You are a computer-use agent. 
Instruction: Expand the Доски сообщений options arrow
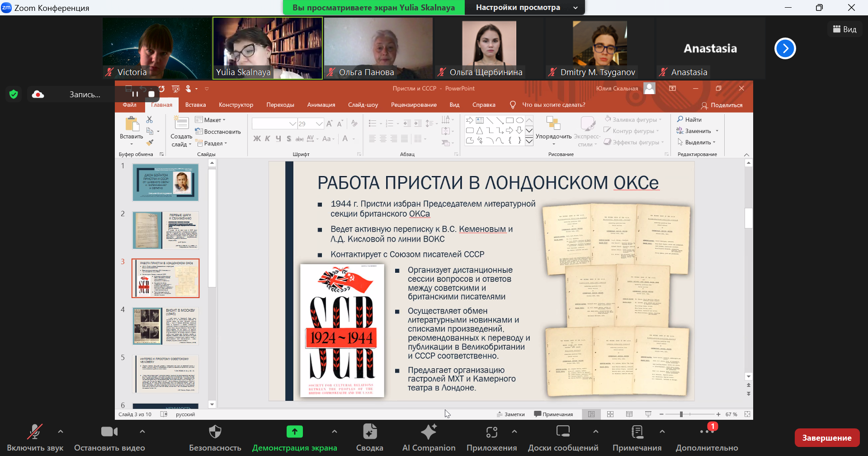tap(596, 432)
